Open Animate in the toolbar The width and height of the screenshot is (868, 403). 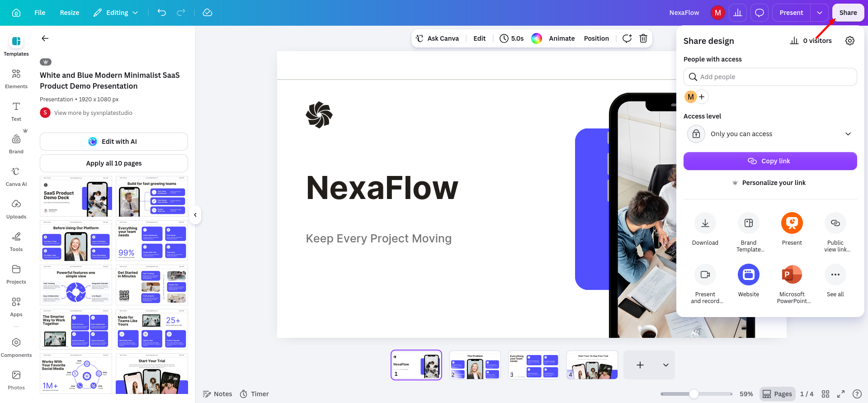tap(562, 38)
